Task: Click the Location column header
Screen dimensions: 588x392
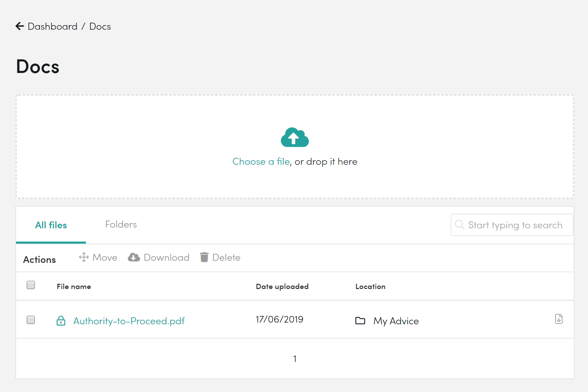Action: (x=370, y=287)
